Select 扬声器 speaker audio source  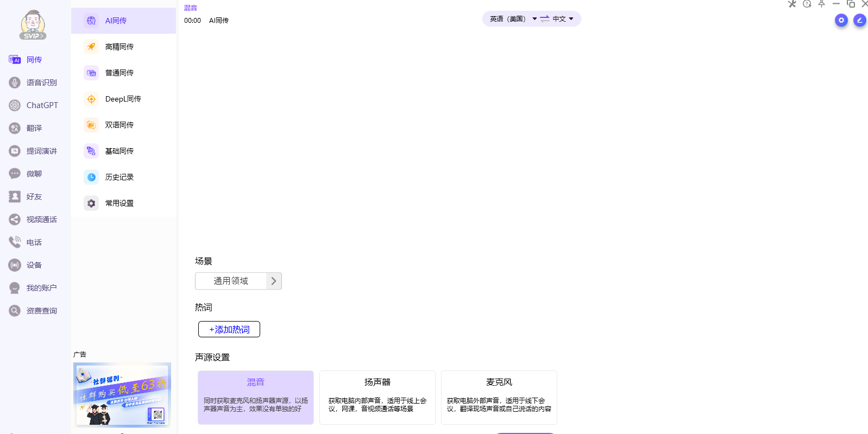[377, 397]
